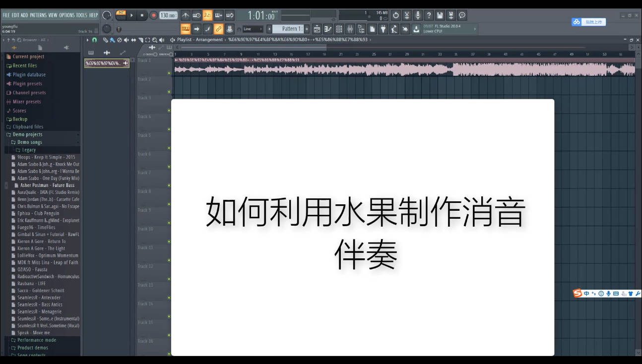This screenshot has width=642, height=364.
Task: Switch the PAT/SONG mode toggle
Action: 121,15
